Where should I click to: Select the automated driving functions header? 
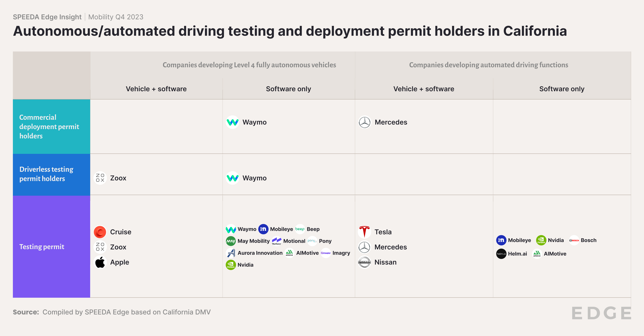488,65
